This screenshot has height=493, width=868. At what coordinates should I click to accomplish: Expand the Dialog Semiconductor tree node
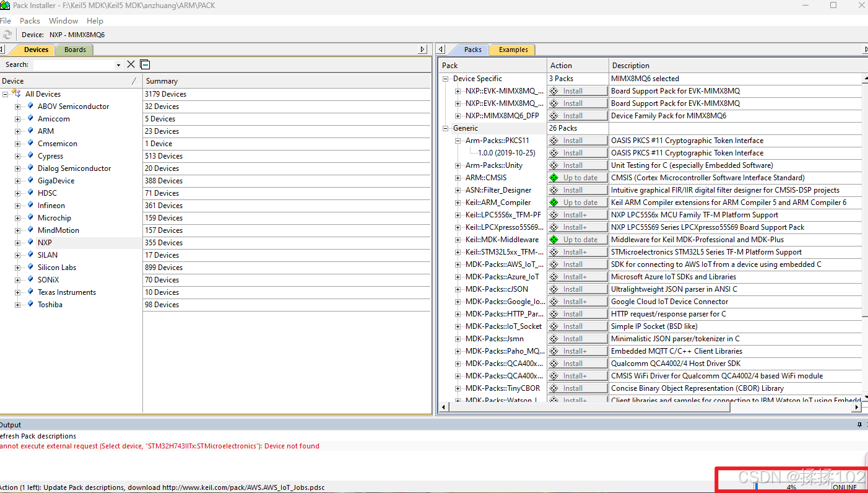[17, 168]
